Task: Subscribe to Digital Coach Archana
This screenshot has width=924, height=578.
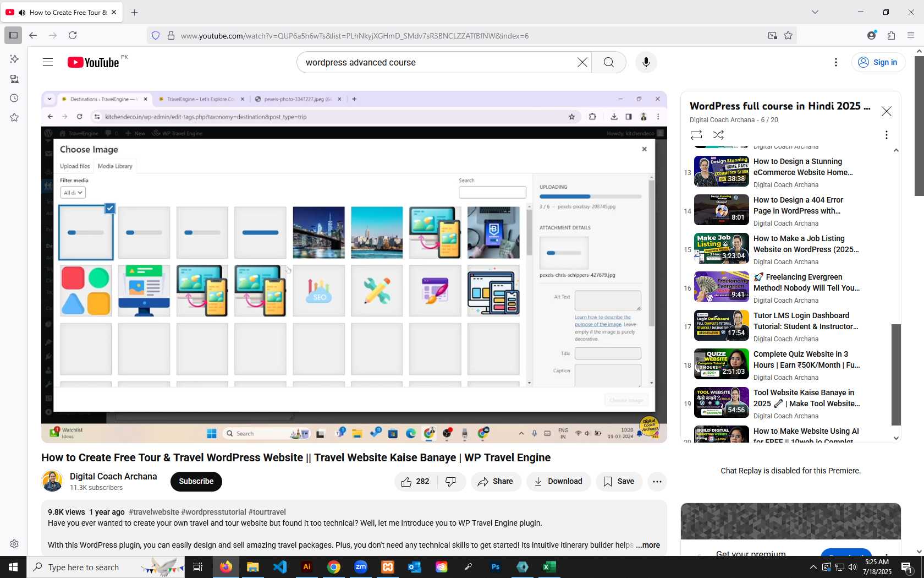Action: tap(196, 482)
